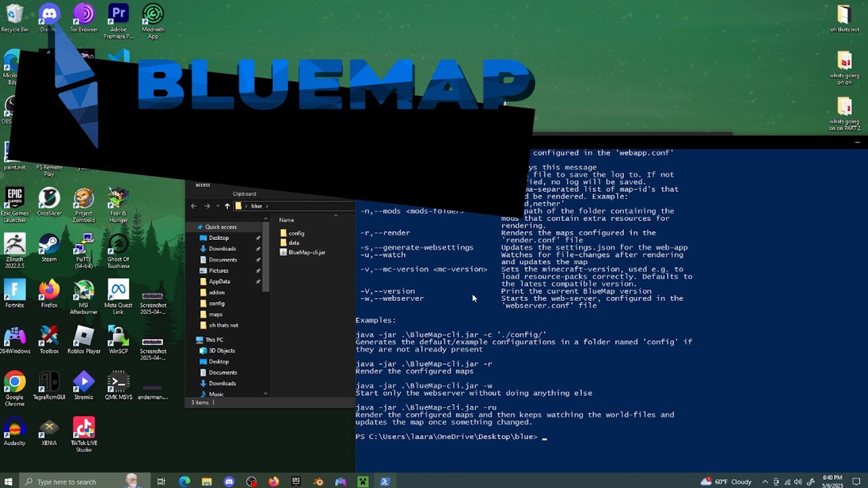The image size is (868, 488).
Task: Open Discord from the taskbar
Action: coord(229,482)
